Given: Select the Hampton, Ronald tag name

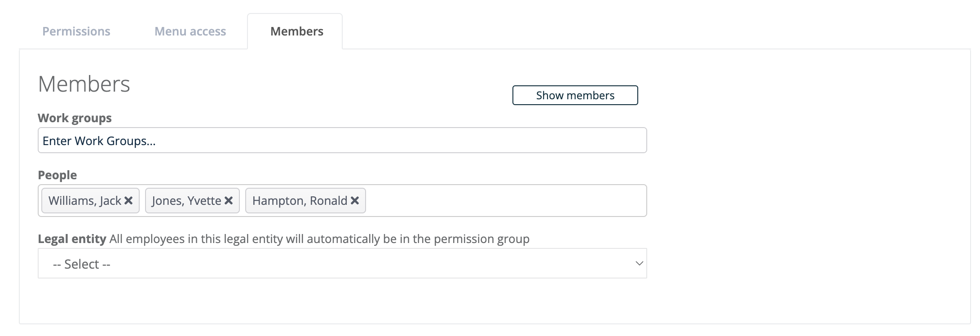Looking at the screenshot, I should pyautogui.click(x=300, y=200).
